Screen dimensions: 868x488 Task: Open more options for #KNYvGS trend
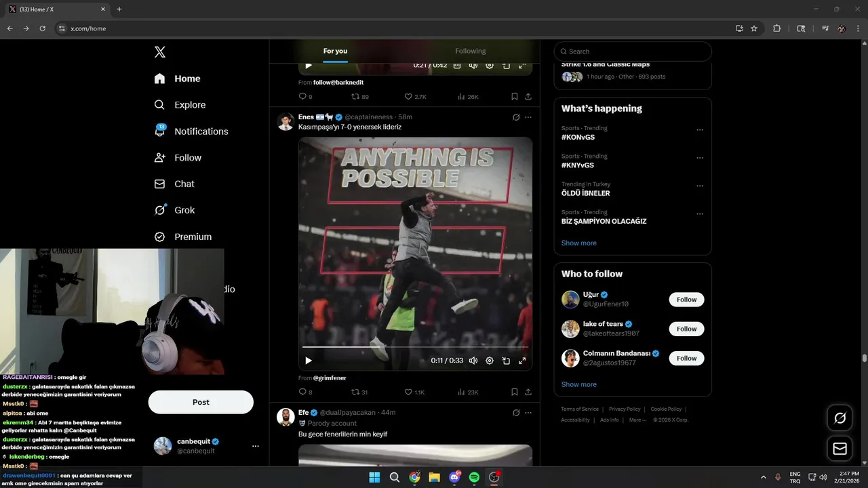[x=700, y=158]
